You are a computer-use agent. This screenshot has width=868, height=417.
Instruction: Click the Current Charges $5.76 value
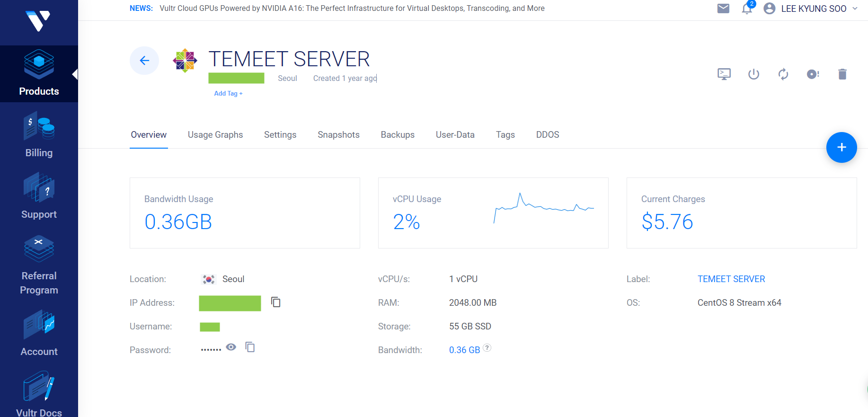[x=667, y=222]
